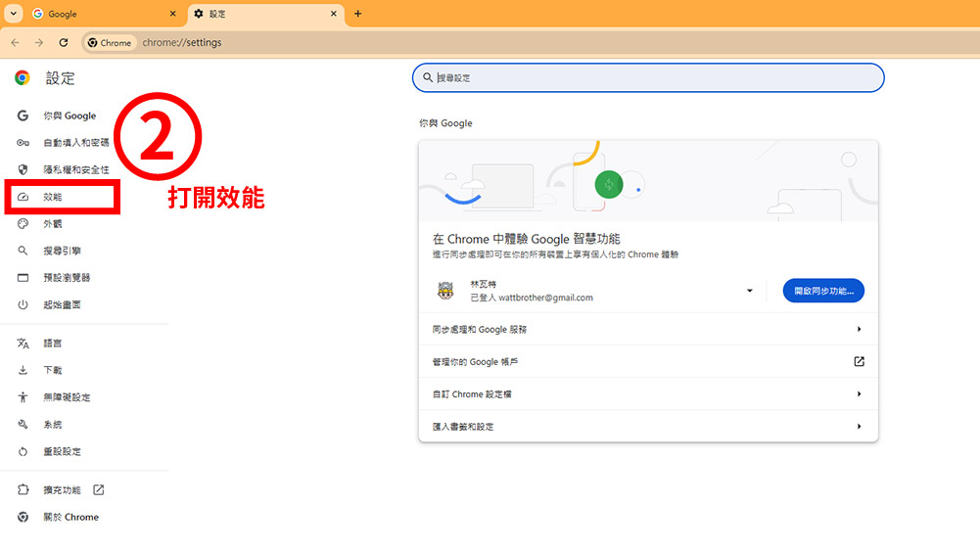Open 擴充功能 extensions link

coord(62,489)
